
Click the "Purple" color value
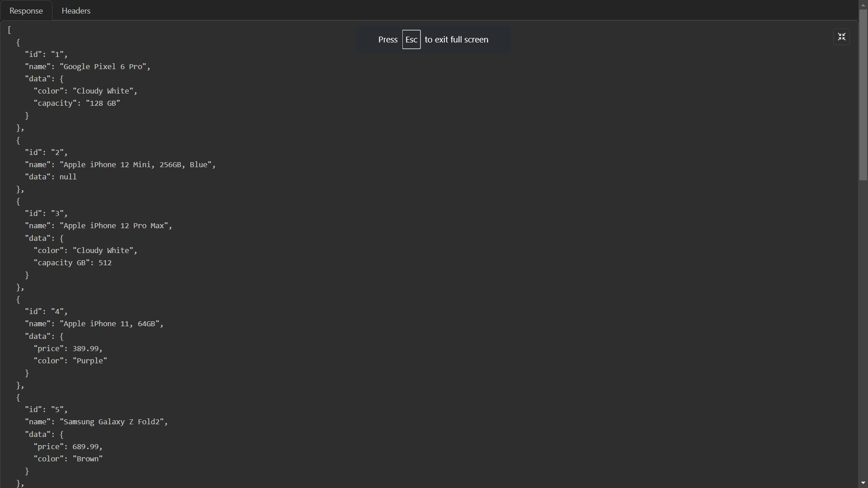pyautogui.click(x=90, y=361)
